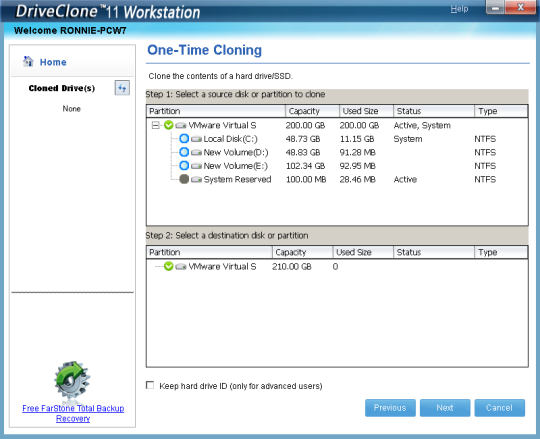This screenshot has width=540, height=439.
Task: Open Free FarStone Total Backup Recovery link
Action: (73, 413)
